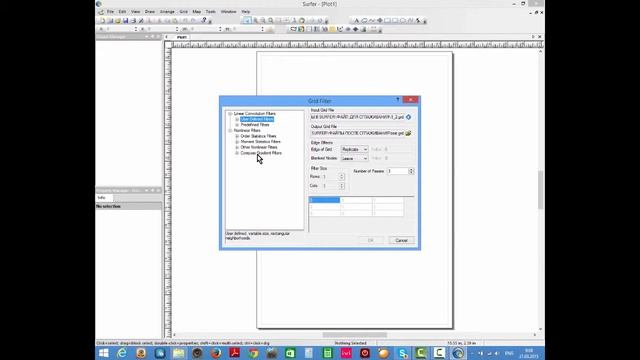Image resolution: width=640 pixels, height=360 pixels.
Task: Open the Grid menu
Action: 184,12
